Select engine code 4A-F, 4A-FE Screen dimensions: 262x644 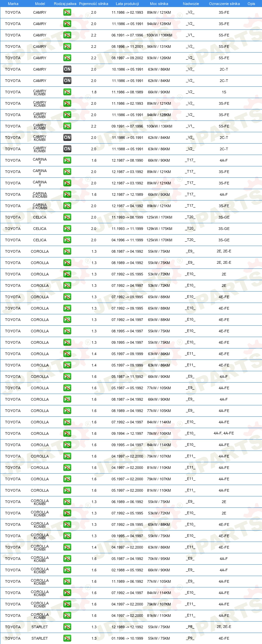tap(224, 433)
